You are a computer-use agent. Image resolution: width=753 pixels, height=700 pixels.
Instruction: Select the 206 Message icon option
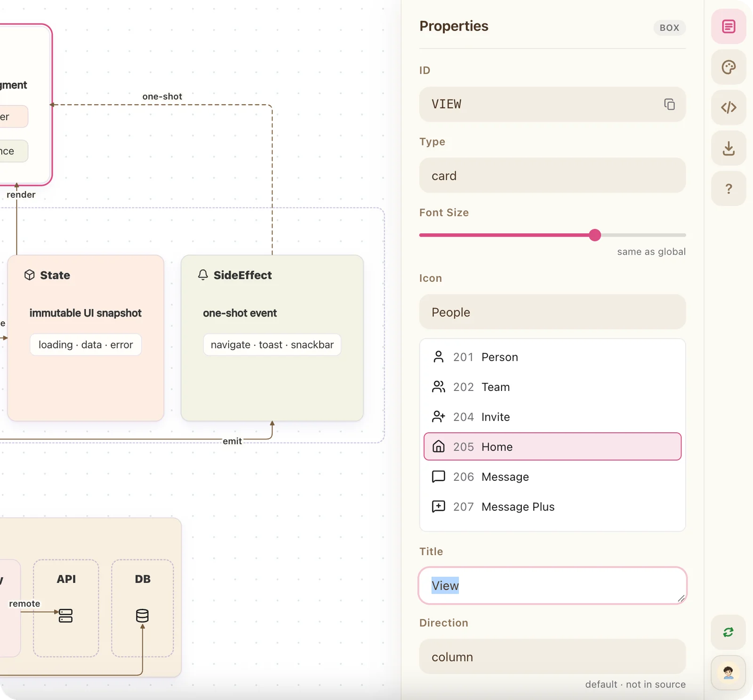tap(553, 477)
